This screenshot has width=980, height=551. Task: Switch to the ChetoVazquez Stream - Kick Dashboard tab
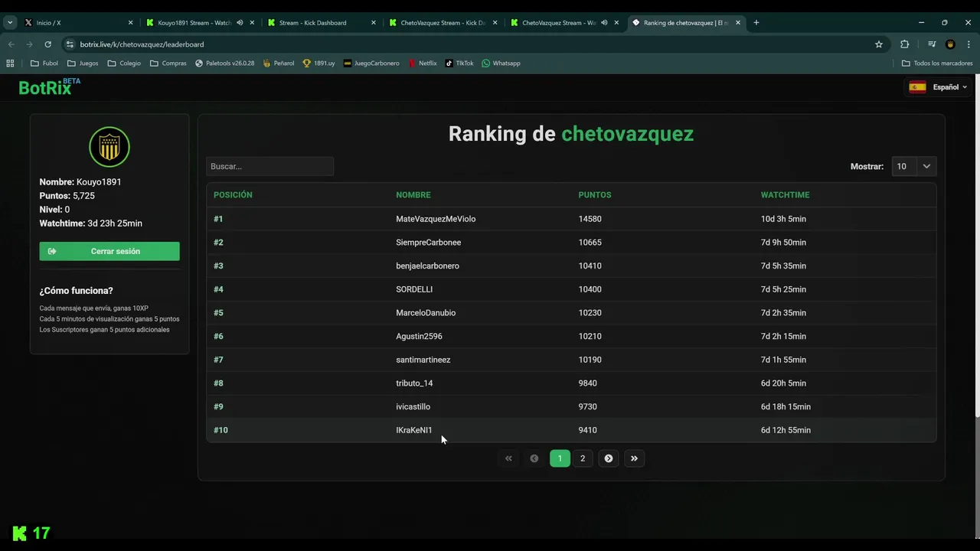point(443,23)
